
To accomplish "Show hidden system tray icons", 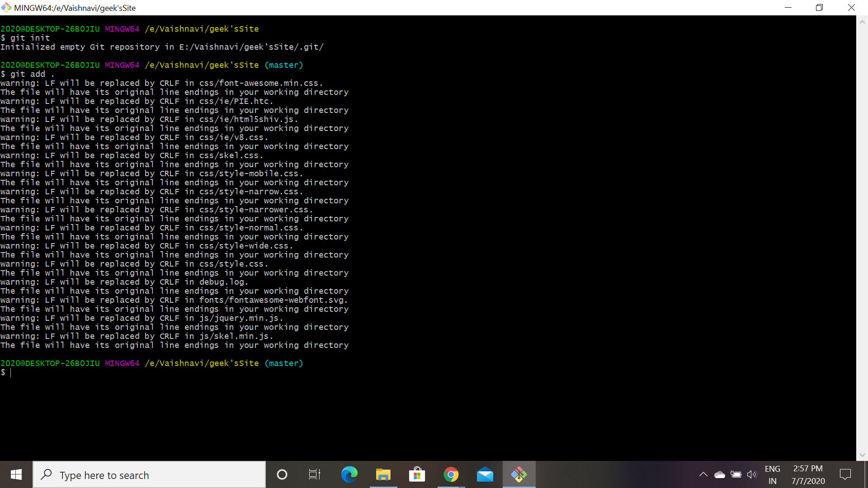I will (x=703, y=474).
